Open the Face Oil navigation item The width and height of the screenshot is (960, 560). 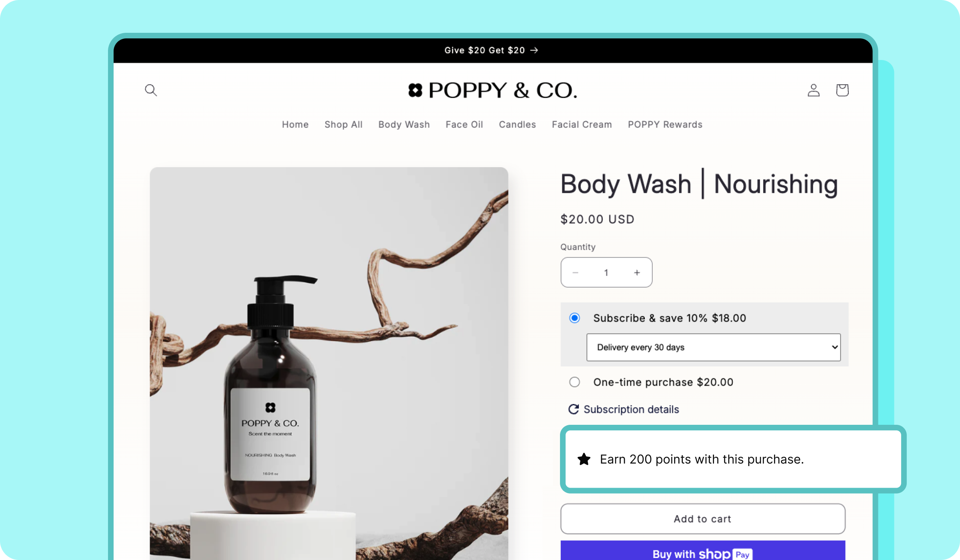tap(464, 124)
